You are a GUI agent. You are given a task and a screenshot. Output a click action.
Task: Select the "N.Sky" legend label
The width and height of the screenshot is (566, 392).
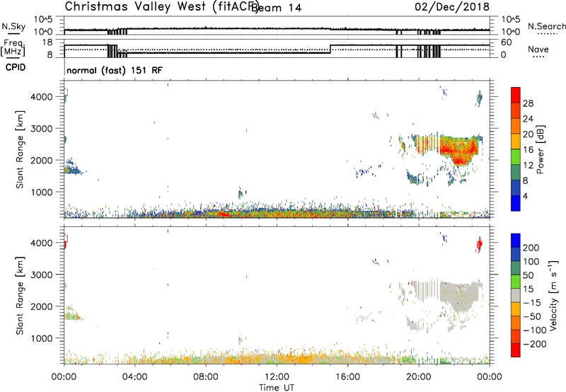point(13,26)
